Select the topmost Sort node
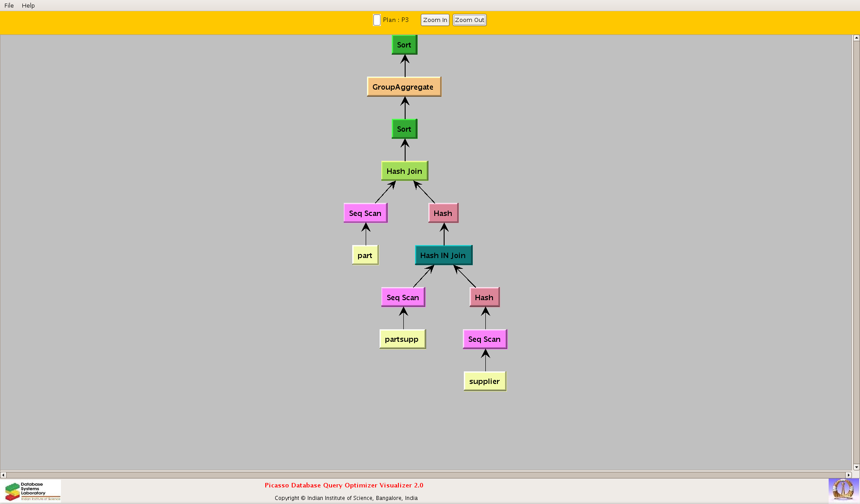860x504 pixels. click(404, 45)
